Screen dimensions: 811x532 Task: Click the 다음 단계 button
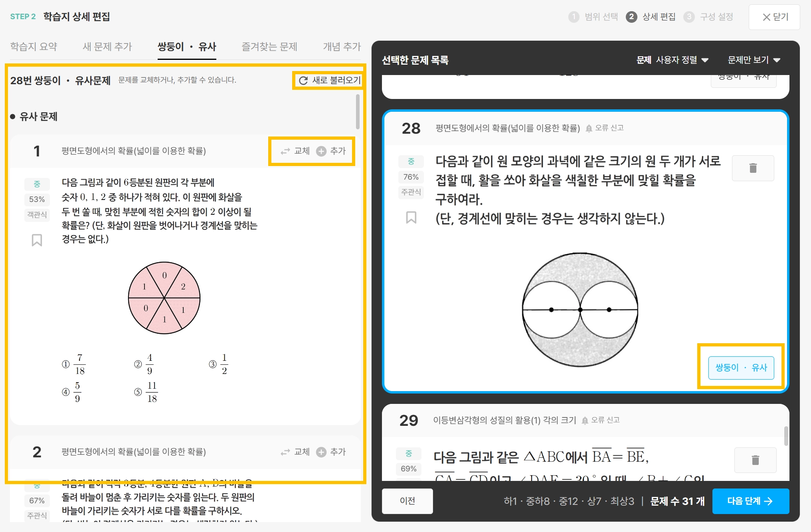click(x=750, y=501)
